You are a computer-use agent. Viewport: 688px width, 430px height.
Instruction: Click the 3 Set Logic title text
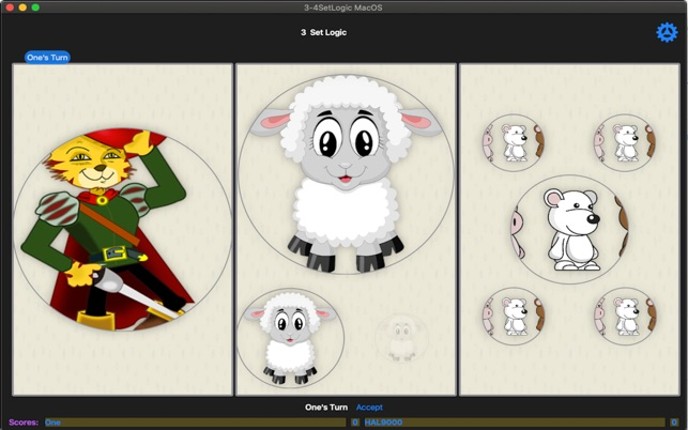click(323, 32)
